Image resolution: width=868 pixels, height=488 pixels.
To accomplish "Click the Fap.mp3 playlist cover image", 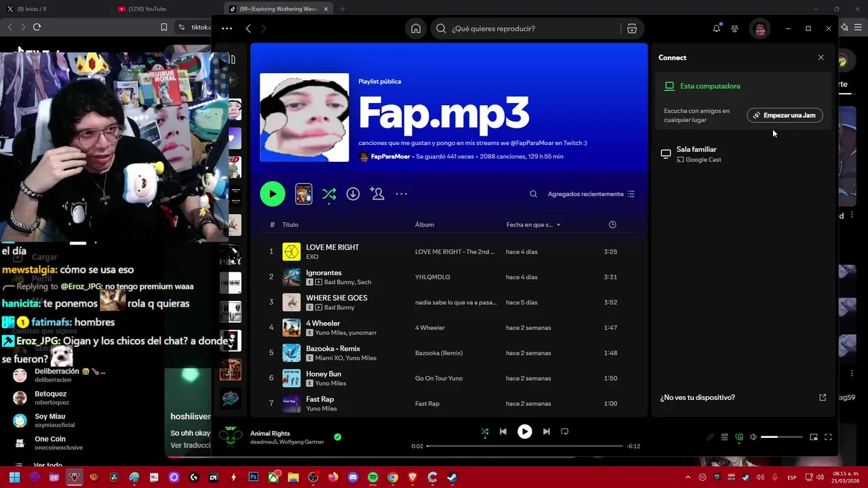I will click(304, 117).
